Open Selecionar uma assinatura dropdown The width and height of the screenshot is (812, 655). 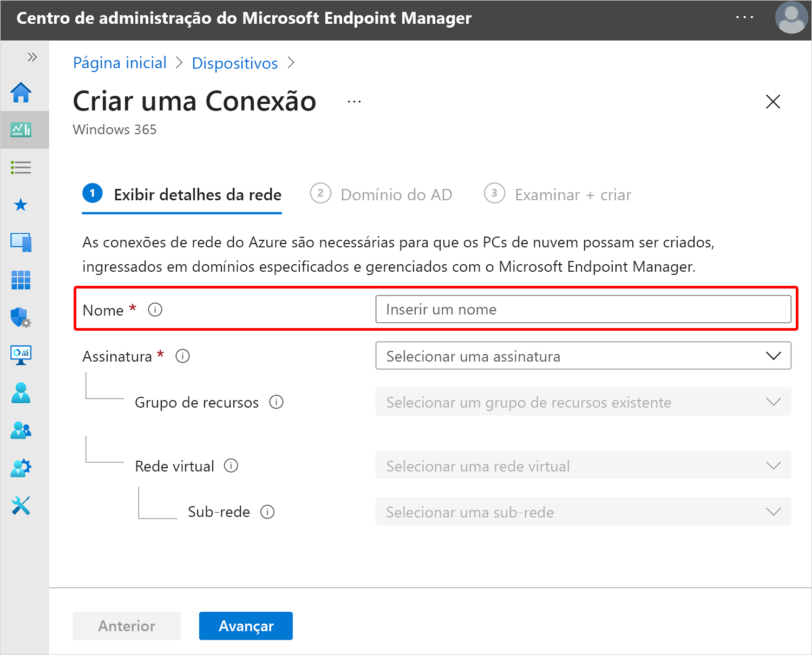coord(584,356)
